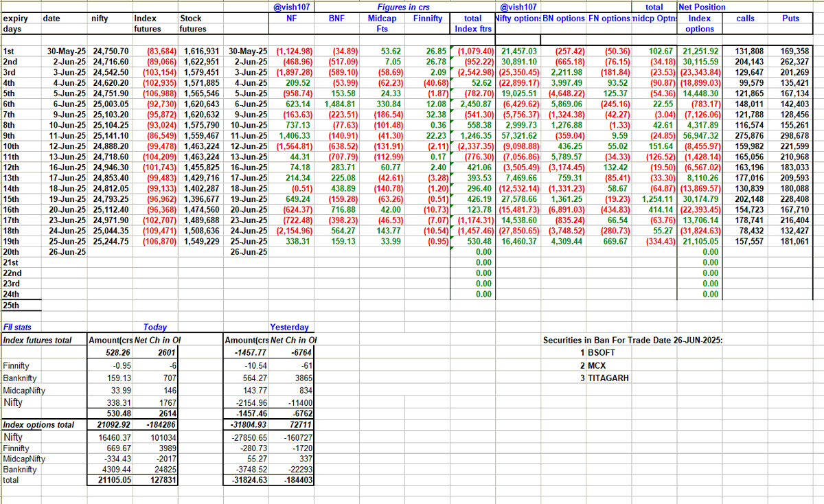Select Nifty options value 30,891.10
This screenshot has height=504, width=824.
point(518,62)
